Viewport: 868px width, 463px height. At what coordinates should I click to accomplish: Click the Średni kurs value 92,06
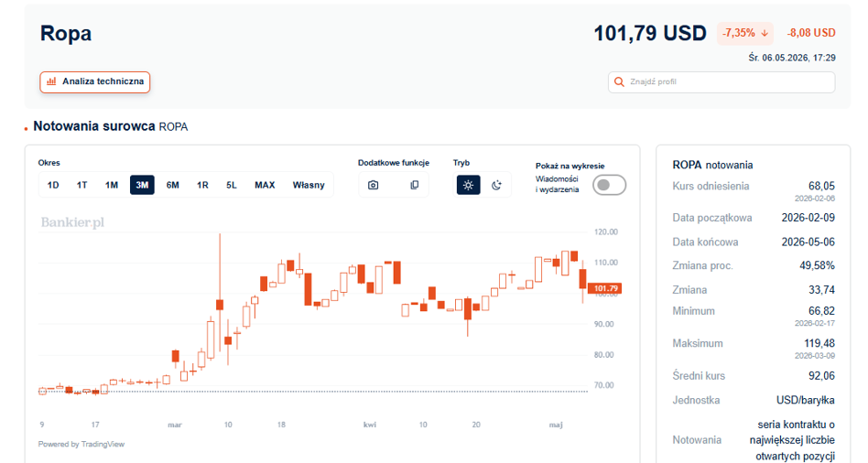coord(821,375)
